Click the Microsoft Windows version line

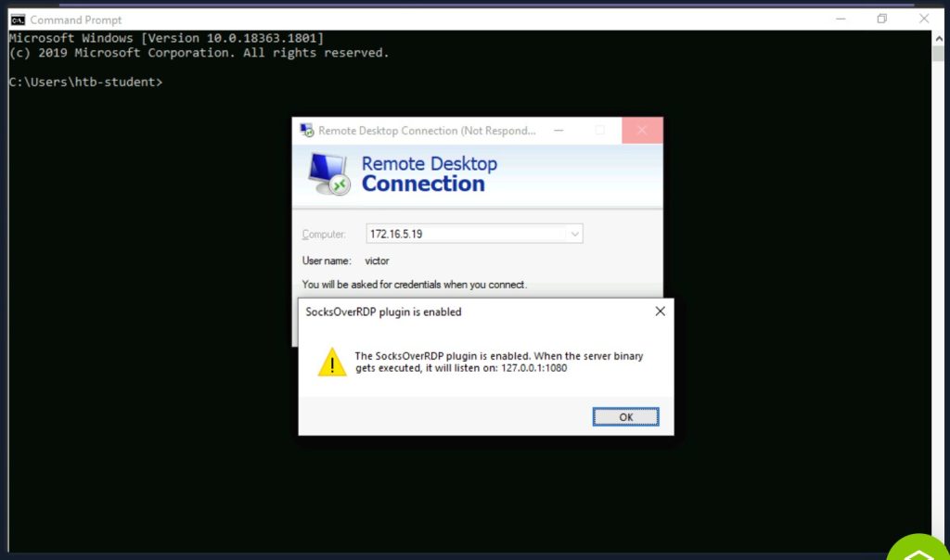pyautogui.click(x=166, y=38)
